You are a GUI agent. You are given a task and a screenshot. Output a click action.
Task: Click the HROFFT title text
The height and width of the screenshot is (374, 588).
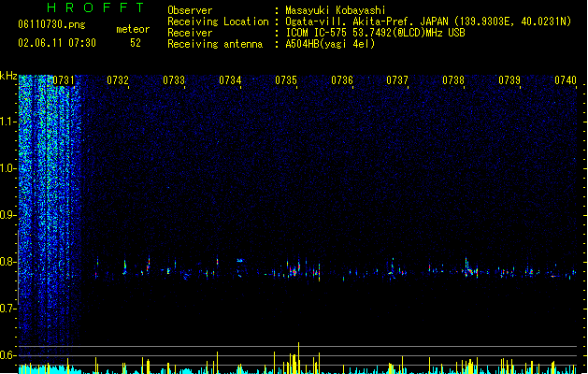(x=95, y=7)
